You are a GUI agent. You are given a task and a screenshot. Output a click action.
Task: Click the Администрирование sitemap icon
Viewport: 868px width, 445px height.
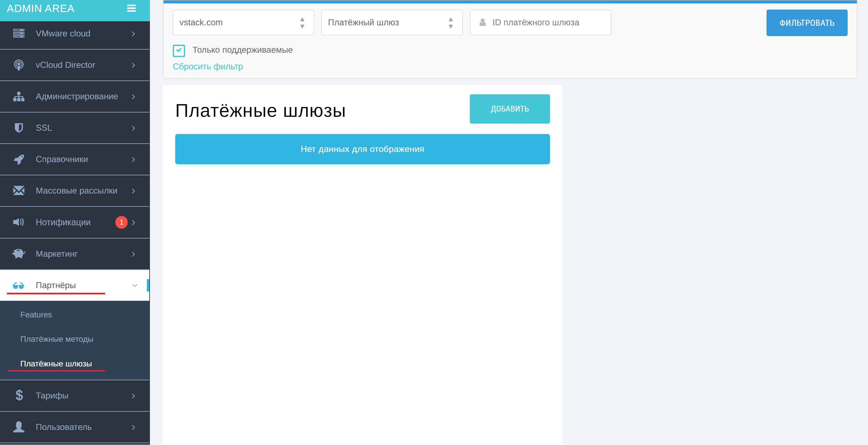[x=19, y=96]
